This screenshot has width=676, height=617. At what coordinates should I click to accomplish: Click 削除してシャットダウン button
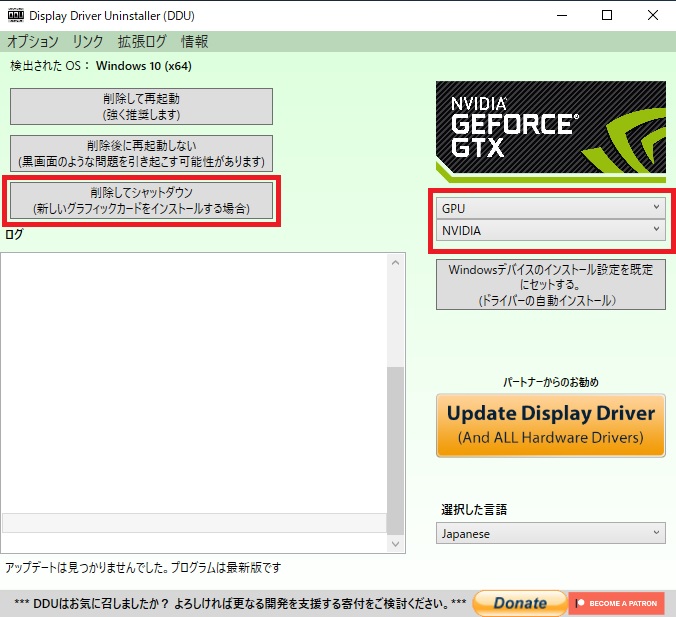pyautogui.click(x=141, y=200)
